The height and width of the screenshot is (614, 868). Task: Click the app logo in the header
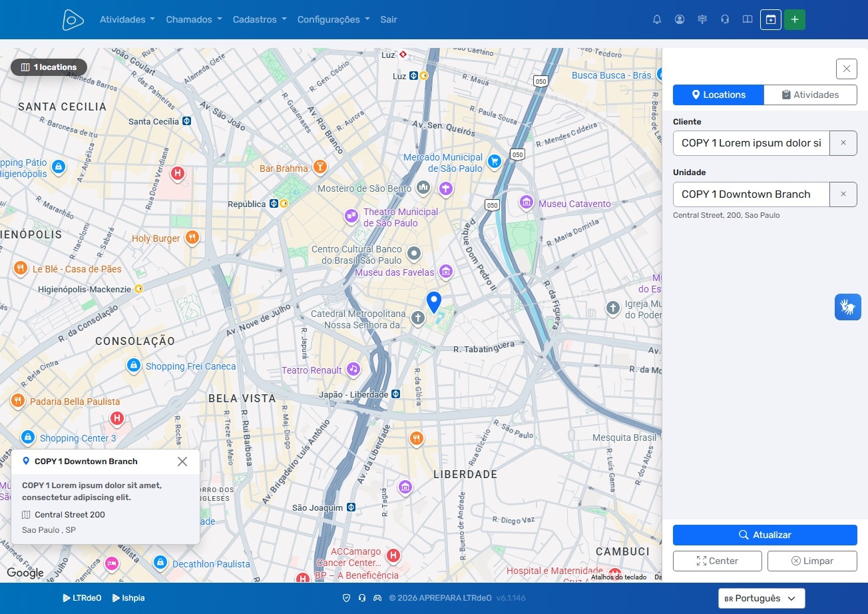[73, 19]
